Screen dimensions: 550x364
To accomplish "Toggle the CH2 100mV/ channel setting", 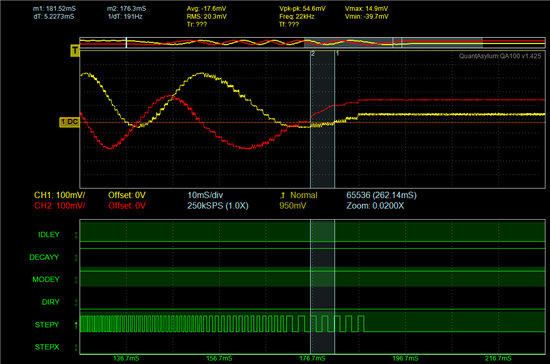I will (59, 206).
